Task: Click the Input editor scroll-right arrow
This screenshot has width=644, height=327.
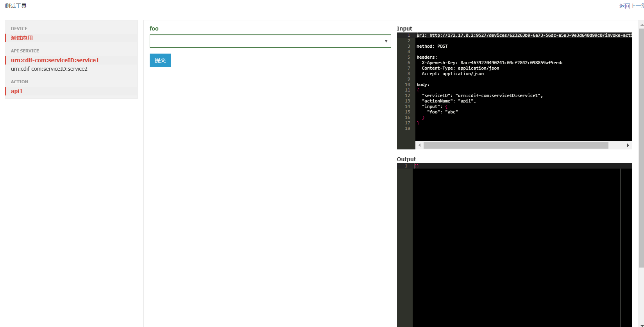Action: [x=628, y=145]
